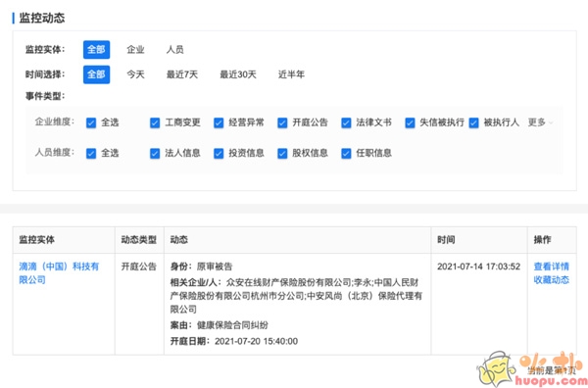
Task: Select 全部 for 监控实体 filter
Action: (x=96, y=50)
